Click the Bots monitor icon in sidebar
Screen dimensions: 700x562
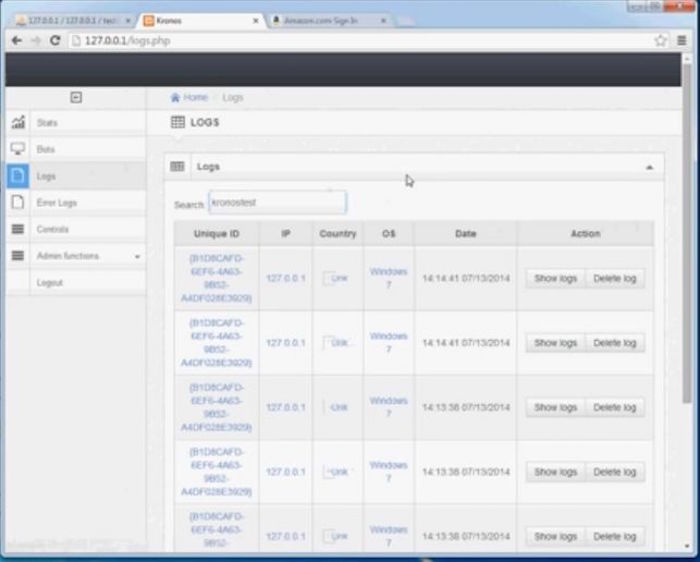[x=18, y=149]
